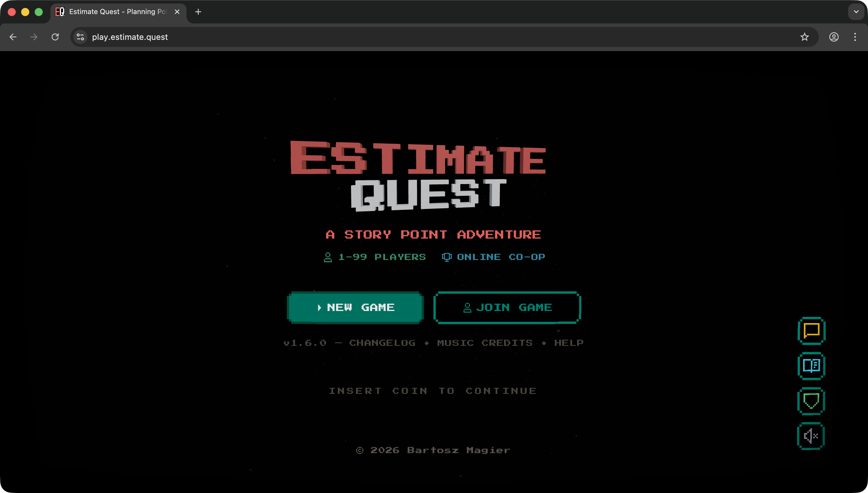Open the documentation book icon
Image resolution: width=868 pixels, height=493 pixels.
coord(811,366)
